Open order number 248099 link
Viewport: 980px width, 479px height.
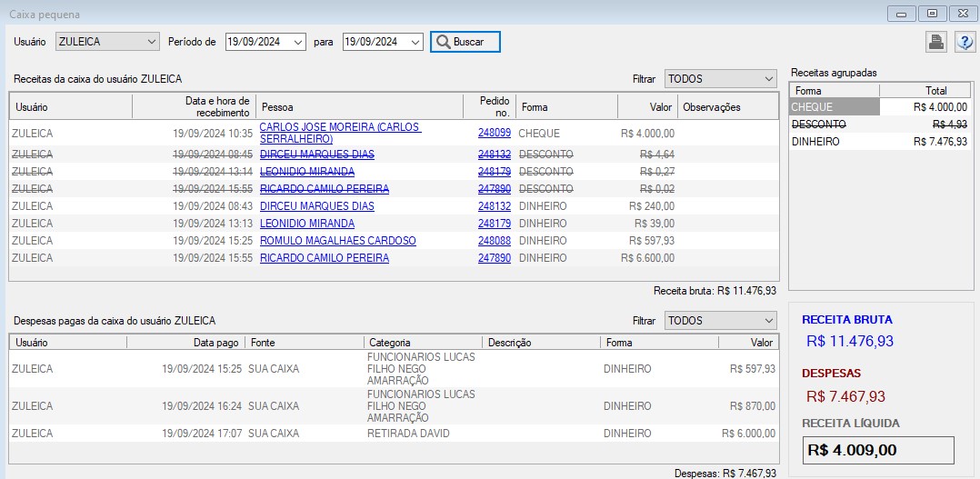495,133
